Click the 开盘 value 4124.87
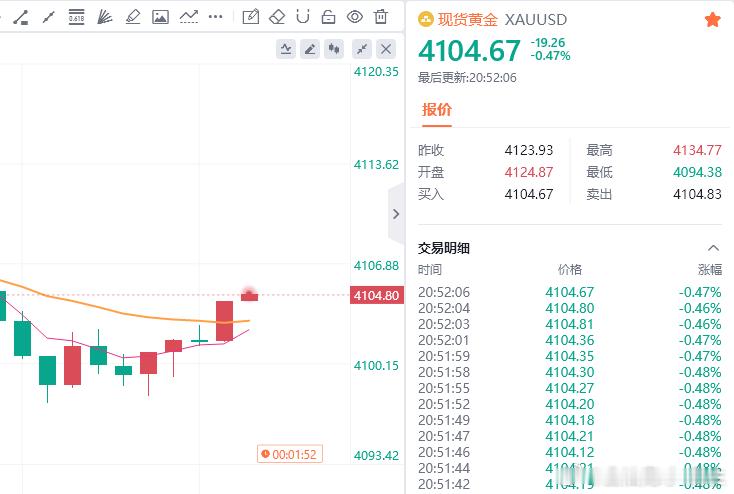The width and height of the screenshot is (734, 494). [x=529, y=172]
